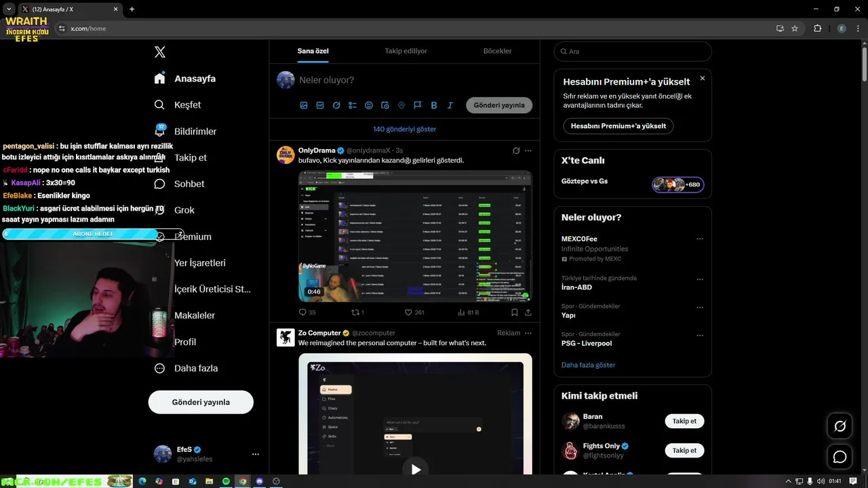Schedule the post with calendar icon
Image resolution: width=868 pixels, height=488 pixels.
pos(385,105)
